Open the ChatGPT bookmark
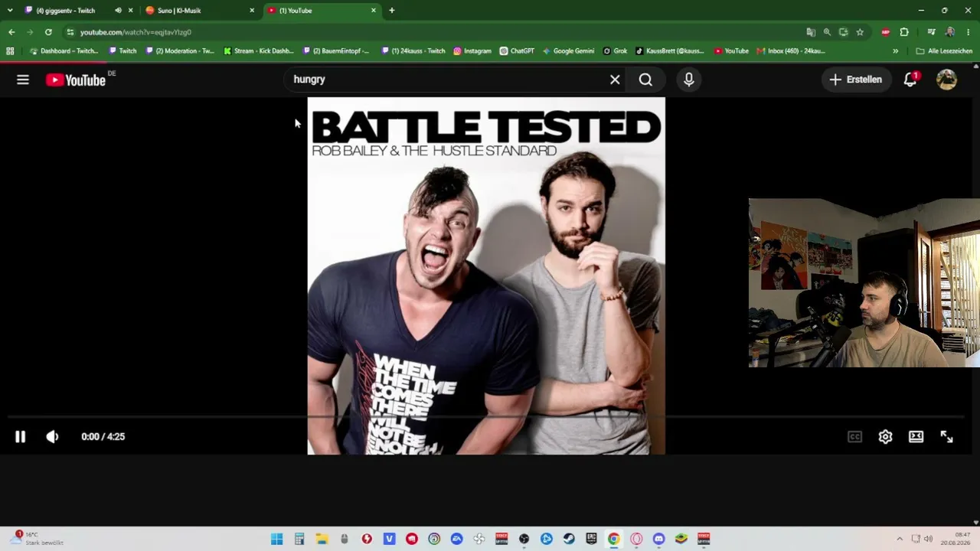The width and height of the screenshot is (980, 551). (x=517, y=51)
